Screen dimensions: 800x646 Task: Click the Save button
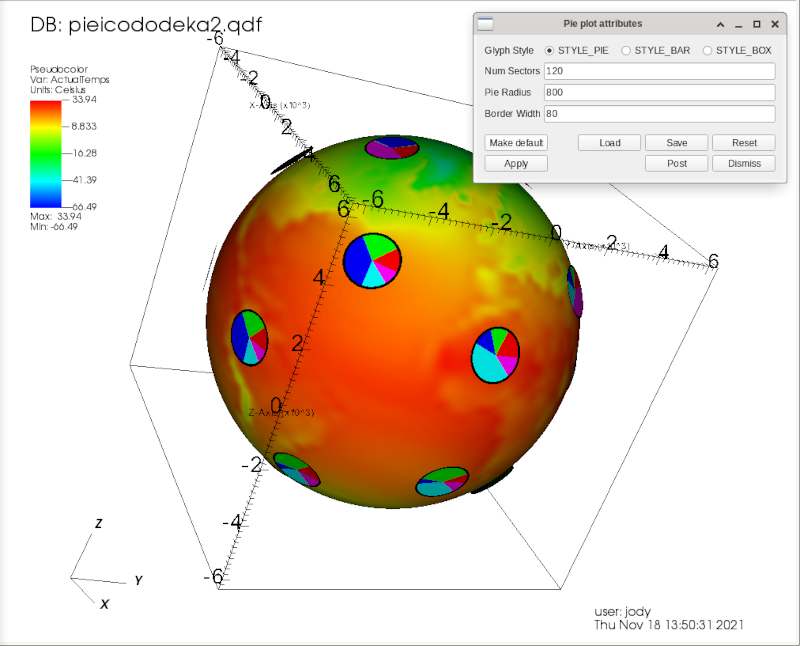[x=677, y=143]
